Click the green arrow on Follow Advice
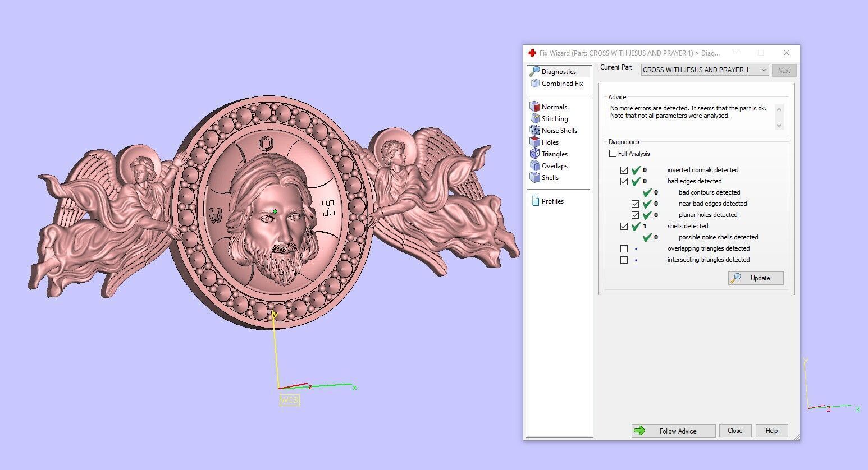This screenshot has height=470, width=868. [639, 431]
